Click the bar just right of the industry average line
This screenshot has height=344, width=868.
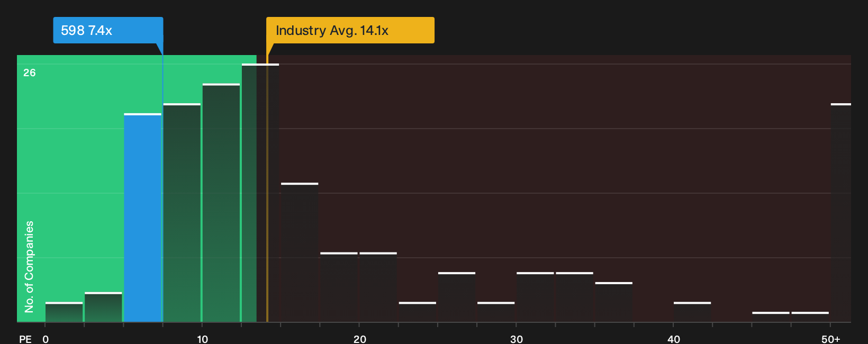tap(300, 252)
